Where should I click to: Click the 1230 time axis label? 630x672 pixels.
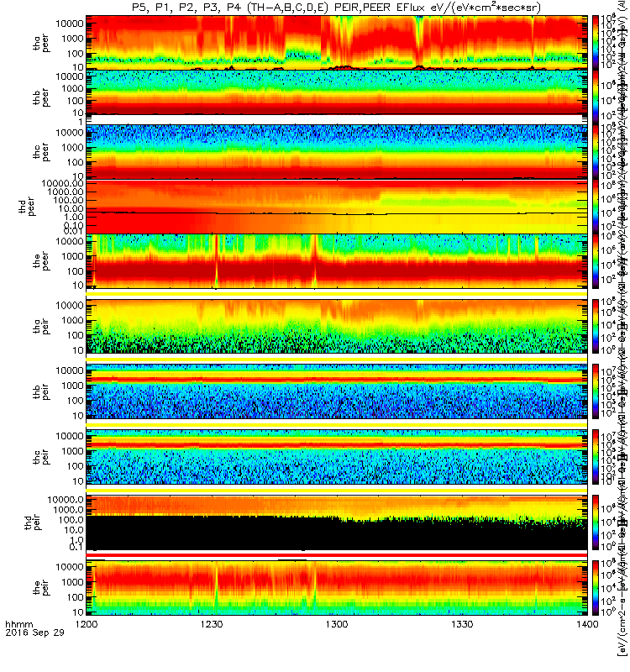[x=212, y=624]
